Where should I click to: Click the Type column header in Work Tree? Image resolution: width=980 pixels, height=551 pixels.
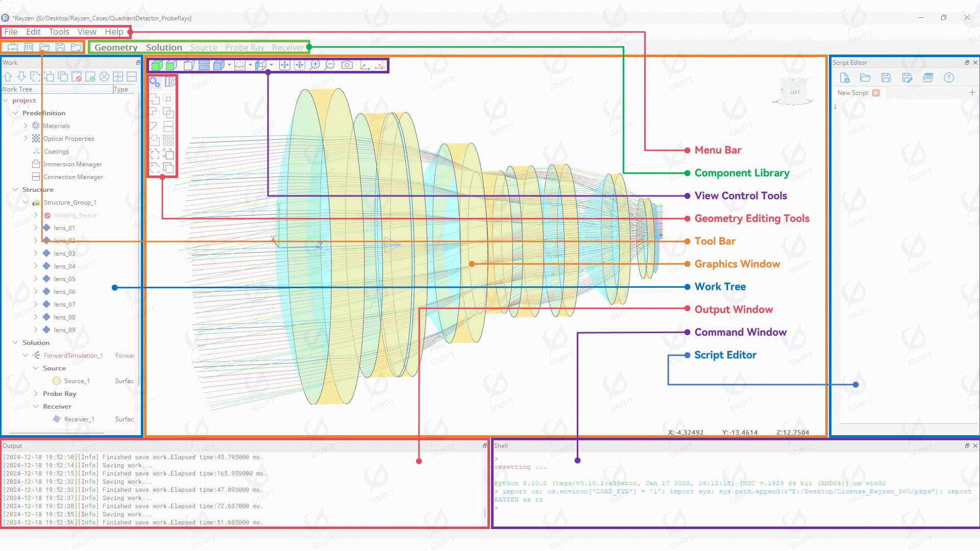124,89
